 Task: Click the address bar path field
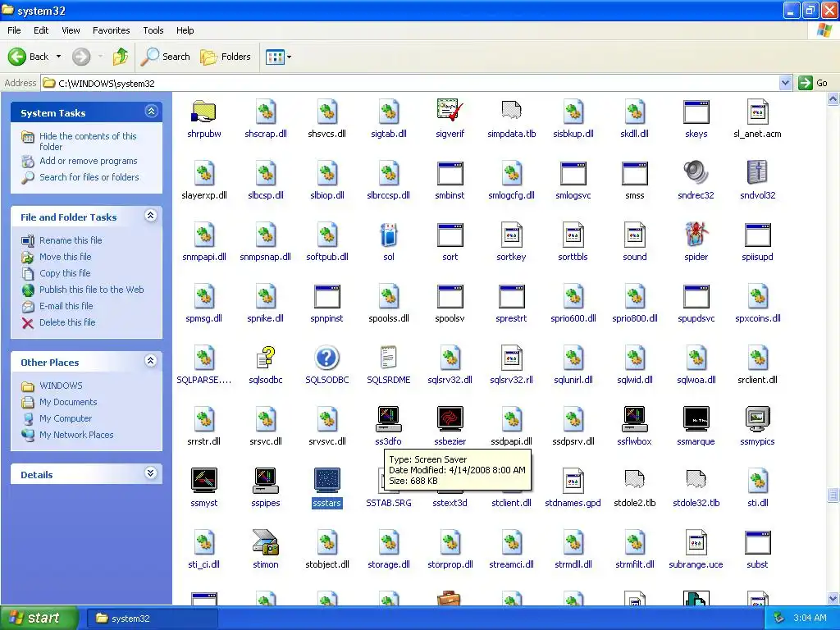(410, 83)
